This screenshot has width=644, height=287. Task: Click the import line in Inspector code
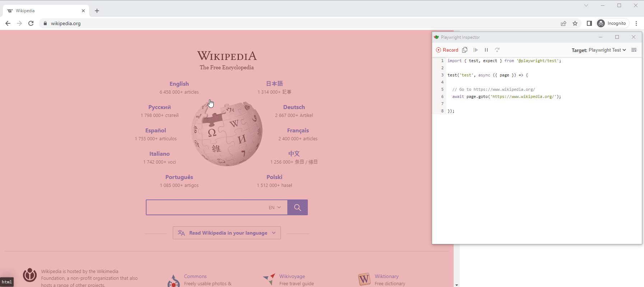[x=504, y=61]
